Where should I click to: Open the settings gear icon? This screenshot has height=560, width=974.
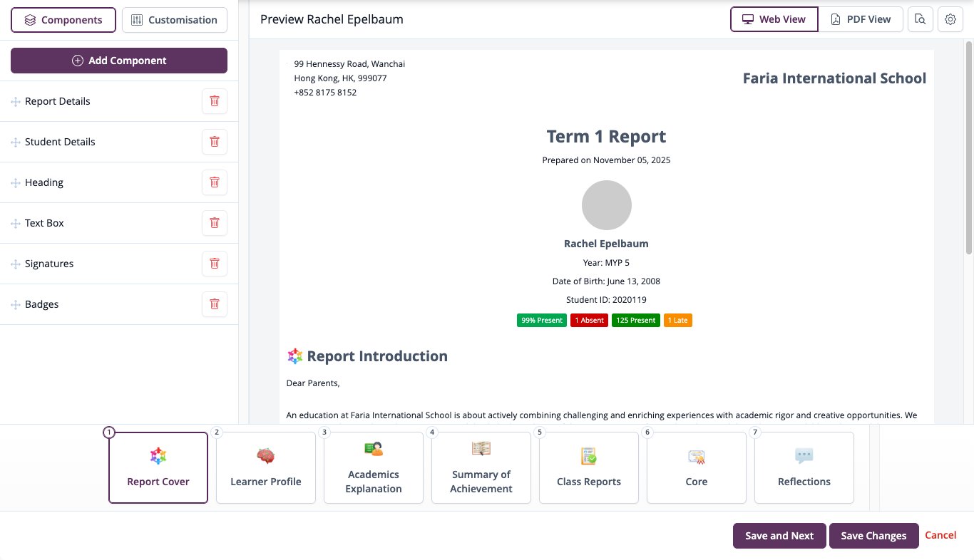tap(950, 19)
